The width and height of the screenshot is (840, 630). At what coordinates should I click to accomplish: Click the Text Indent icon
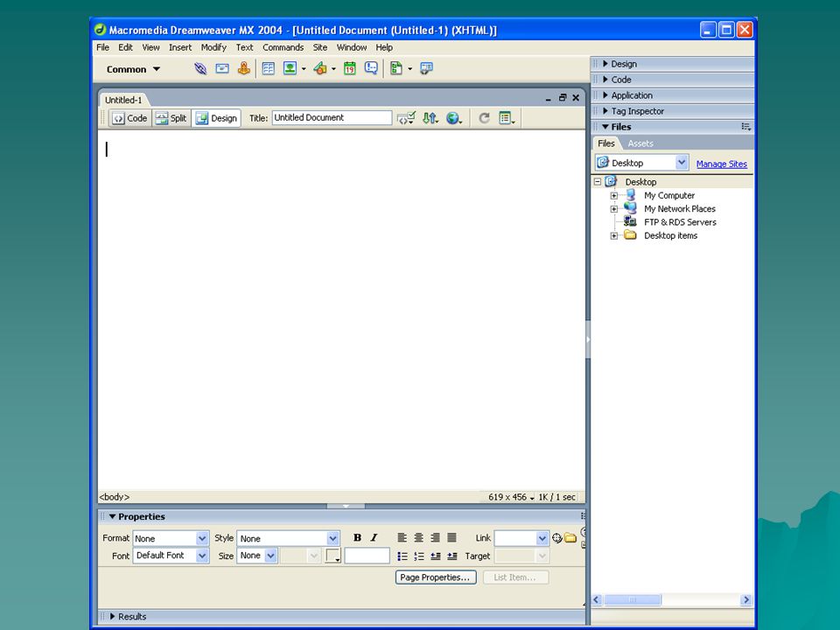[x=452, y=556]
